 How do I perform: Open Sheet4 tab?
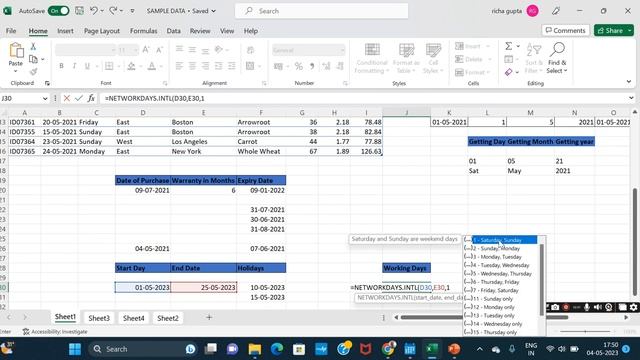coord(133,318)
